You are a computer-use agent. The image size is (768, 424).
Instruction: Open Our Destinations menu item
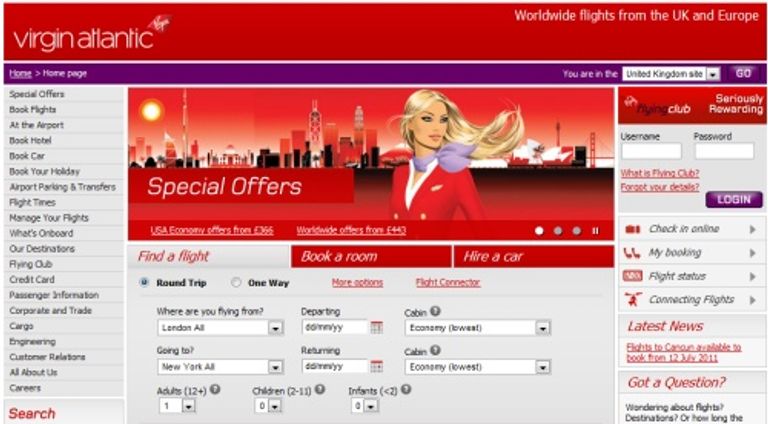coord(64,249)
